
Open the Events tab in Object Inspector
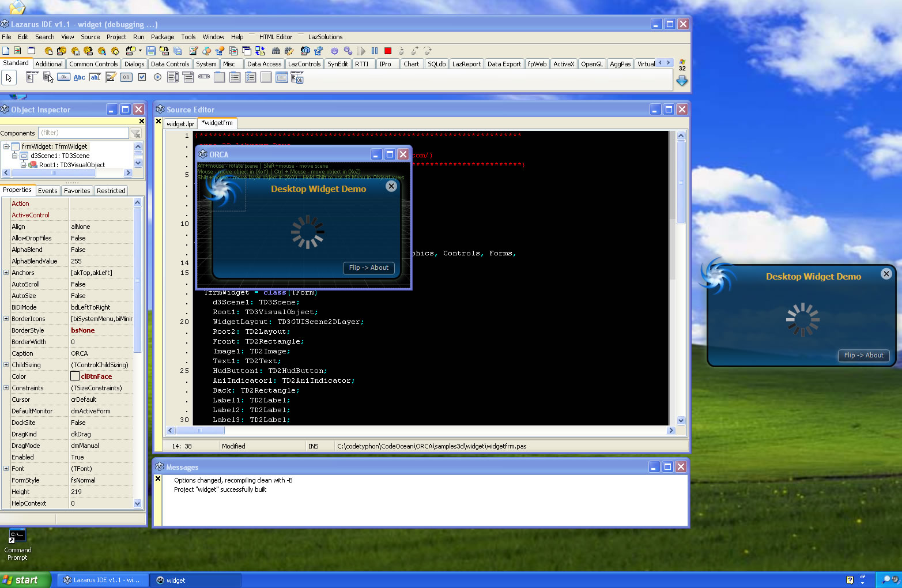[x=47, y=191]
